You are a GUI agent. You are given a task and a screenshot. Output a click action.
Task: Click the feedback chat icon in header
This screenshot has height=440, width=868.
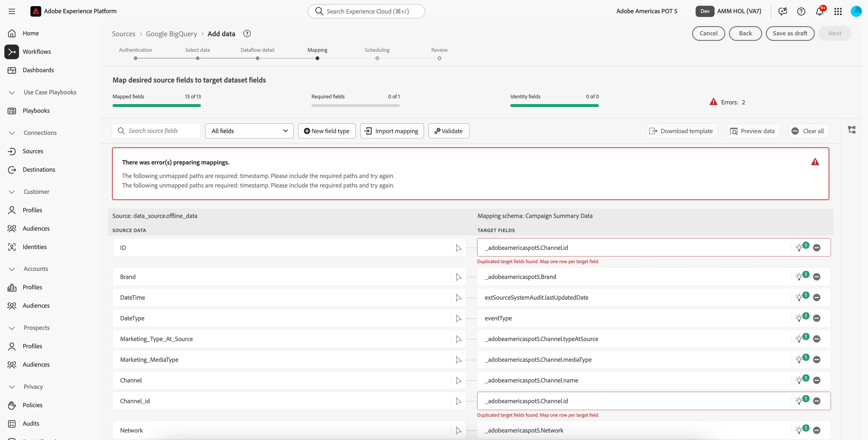coord(783,11)
